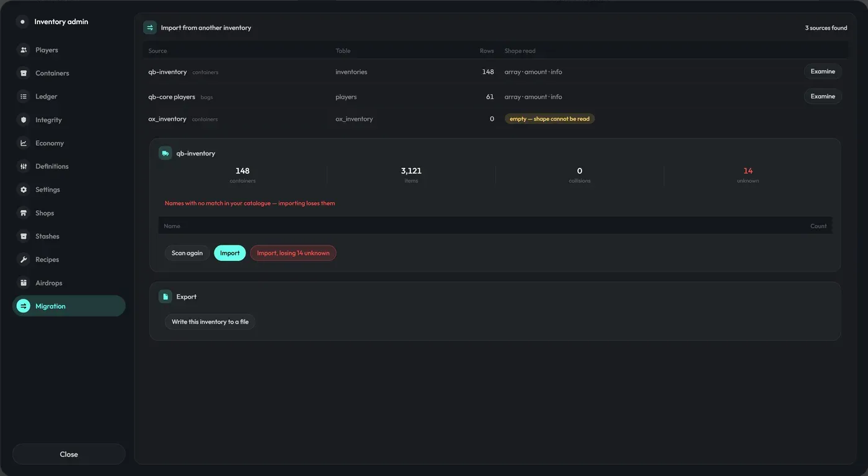Click the empty shape cannot be read badge
The height and width of the screenshot is (476, 868).
(549, 119)
